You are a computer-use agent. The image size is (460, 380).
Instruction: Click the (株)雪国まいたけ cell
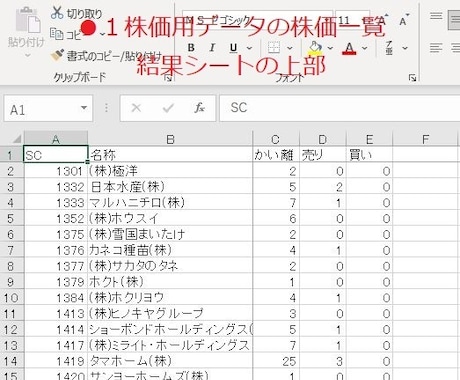[x=170, y=234]
